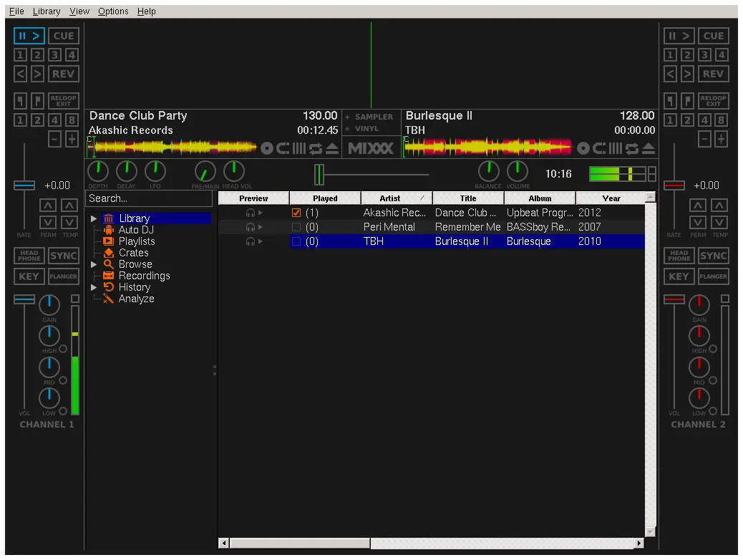Open the View menu

coord(79,11)
